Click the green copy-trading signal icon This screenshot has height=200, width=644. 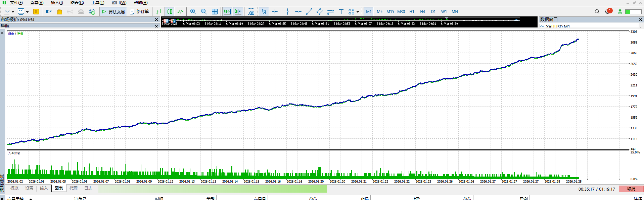point(92,12)
